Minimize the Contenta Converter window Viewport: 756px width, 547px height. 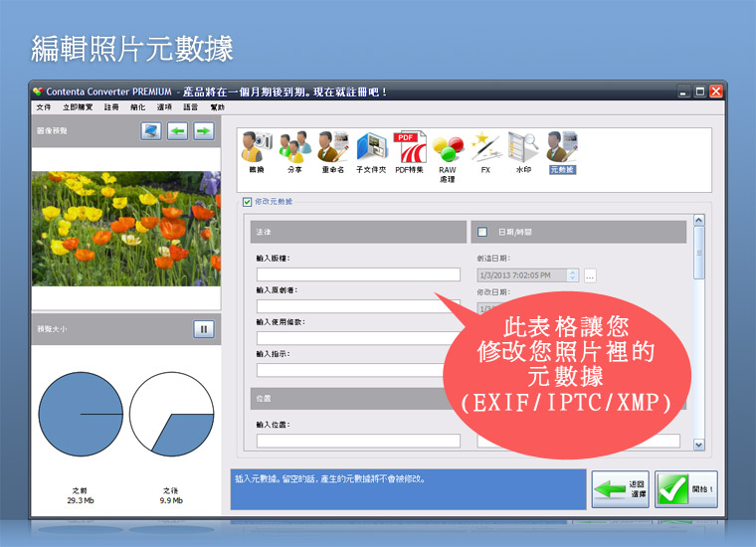[683, 91]
